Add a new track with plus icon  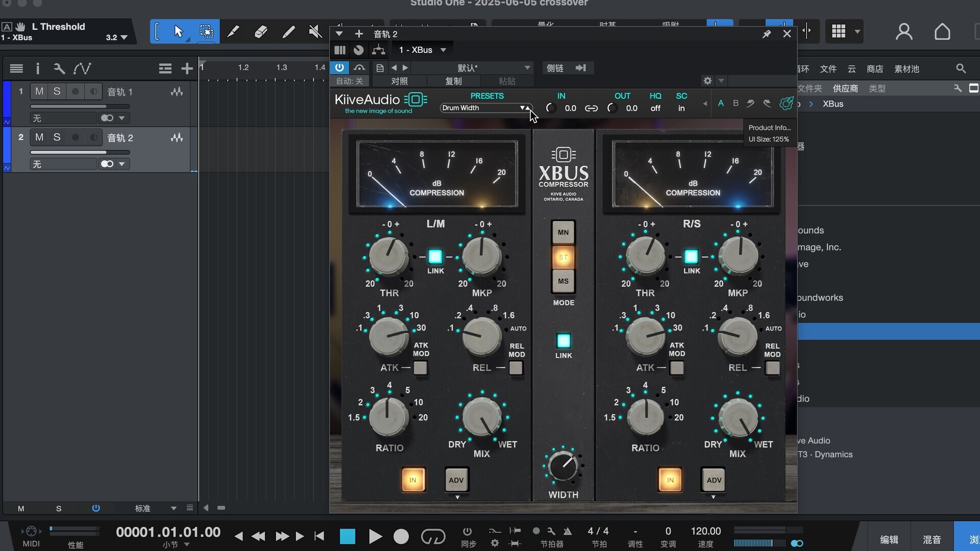[x=187, y=68]
